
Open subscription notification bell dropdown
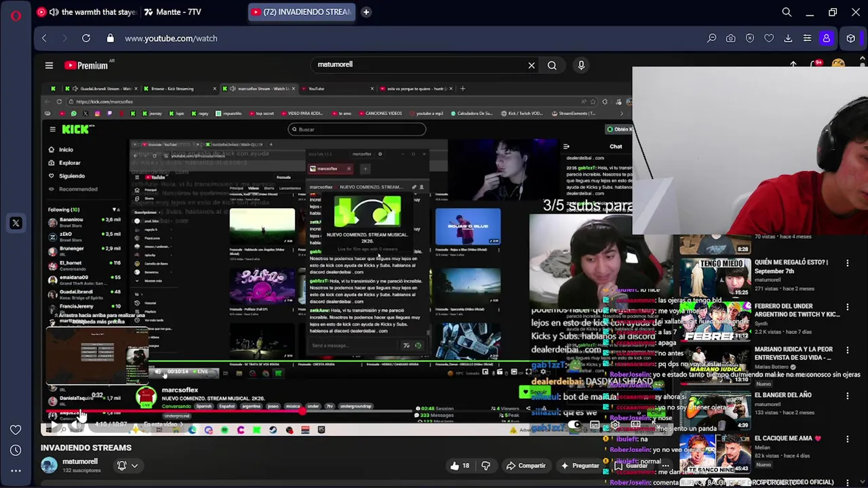pyautogui.click(x=127, y=466)
